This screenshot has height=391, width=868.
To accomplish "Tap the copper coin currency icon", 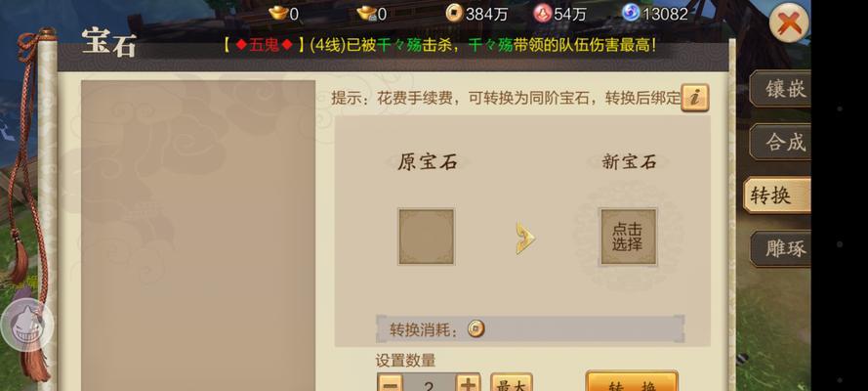I will click(454, 13).
